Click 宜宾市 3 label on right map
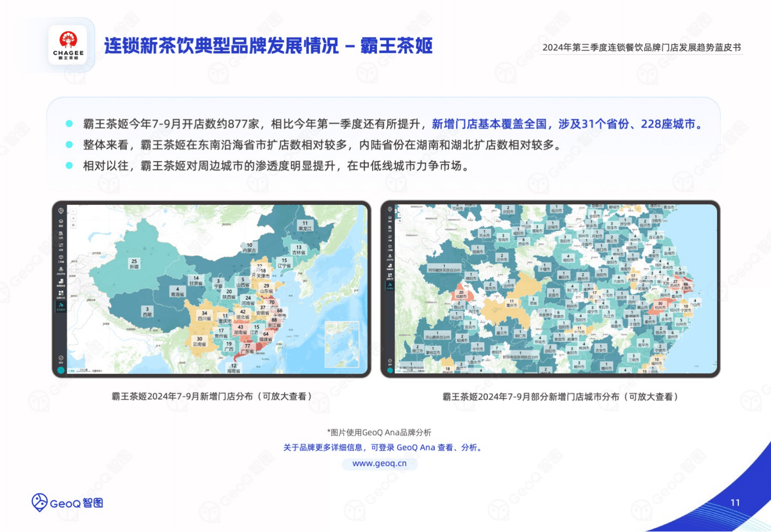Image resolution: width=771 pixels, height=532 pixels. pos(470,325)
